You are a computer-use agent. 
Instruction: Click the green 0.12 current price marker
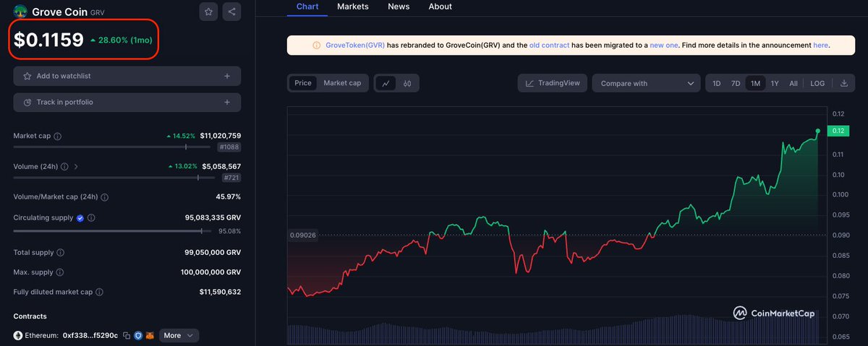(839, 131)
